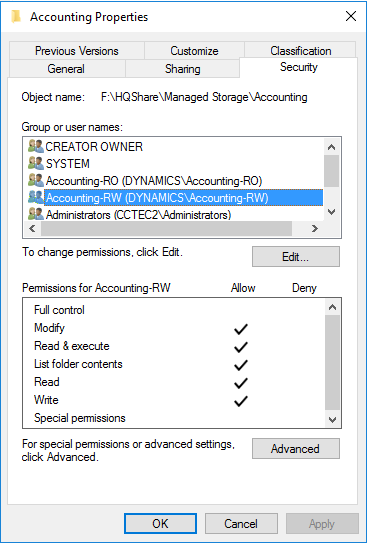
Task: Click down arrow of permissions list
Action: pyautogui.click(x=332, y=420)
